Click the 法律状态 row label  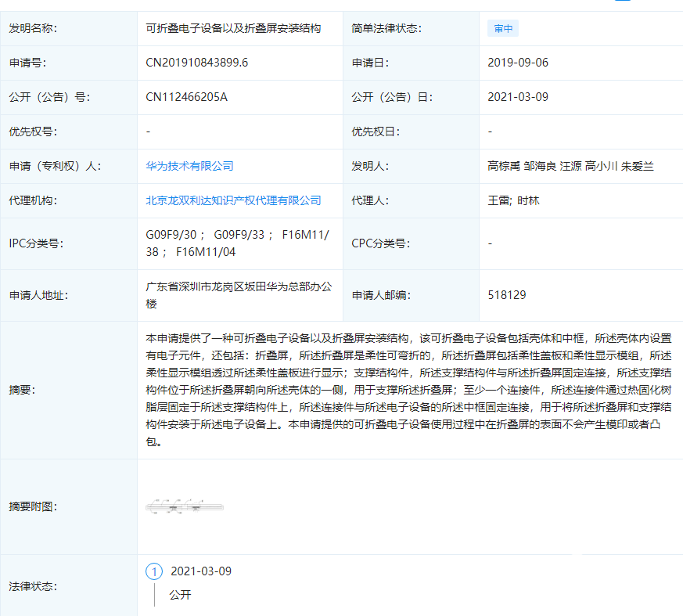coord(33,586)
